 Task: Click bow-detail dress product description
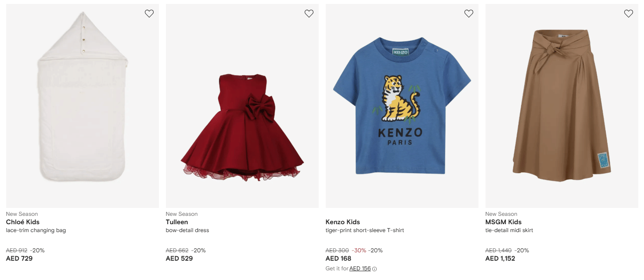tap(187, 230)
